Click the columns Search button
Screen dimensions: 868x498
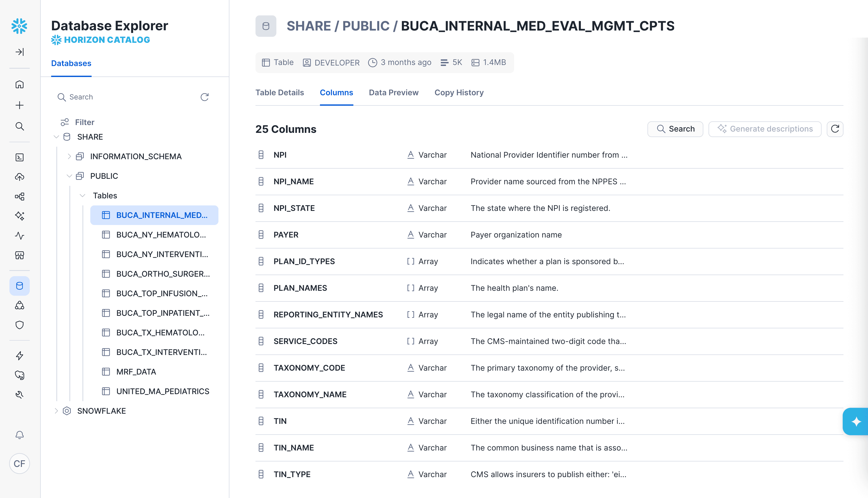(675, 129)
